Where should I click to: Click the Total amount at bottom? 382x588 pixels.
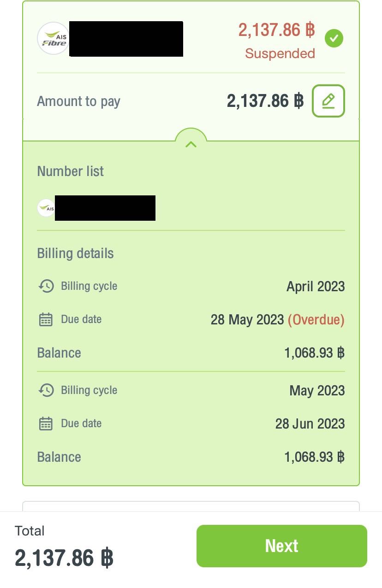[x=64, y=558]
